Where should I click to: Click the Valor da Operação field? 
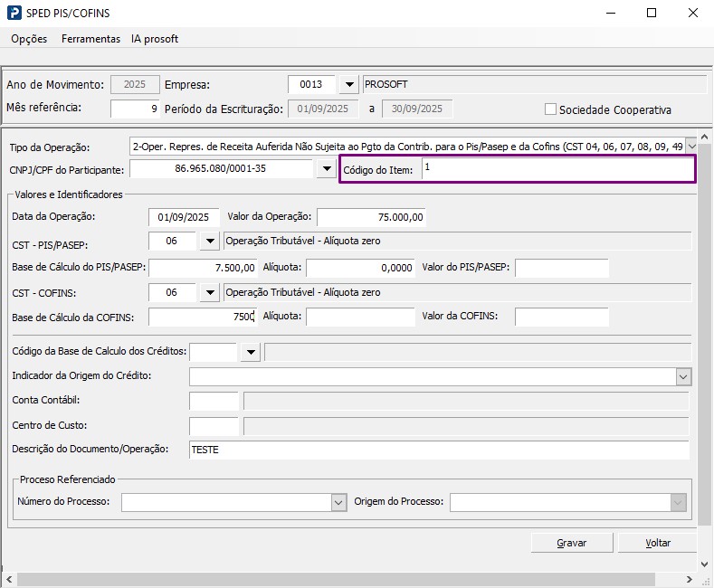pyautogui.click(x=371, y=217)
